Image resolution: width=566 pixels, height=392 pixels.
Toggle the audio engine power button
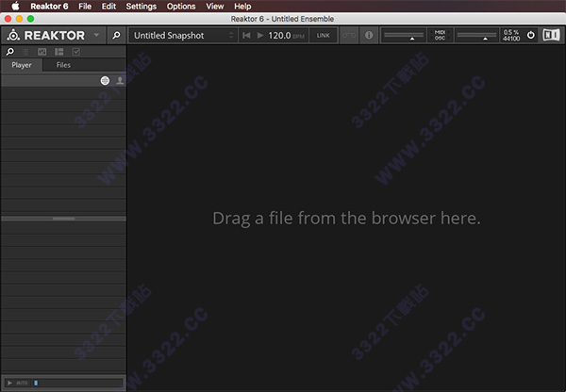click(530, 36)
